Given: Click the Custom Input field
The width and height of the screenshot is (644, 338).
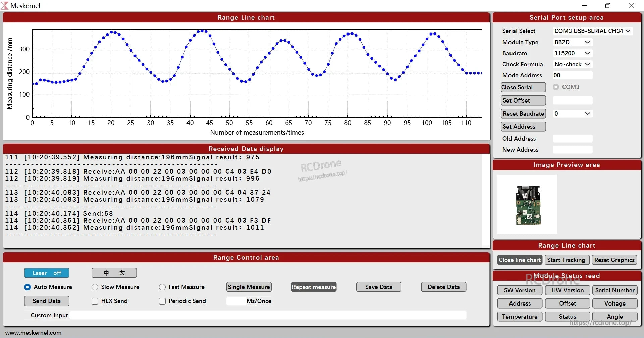Looking at the screenshot, I should click(x=268, y=315).
